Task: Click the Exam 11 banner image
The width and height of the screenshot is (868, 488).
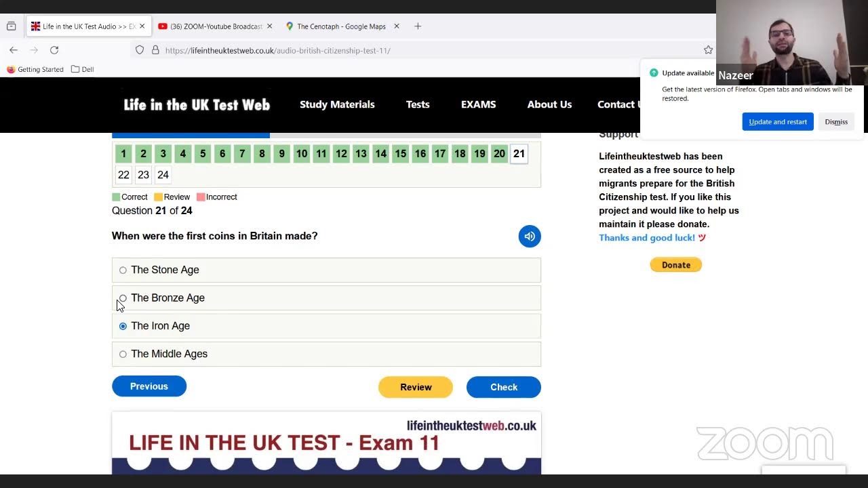Action: click(x=326, y=443)
